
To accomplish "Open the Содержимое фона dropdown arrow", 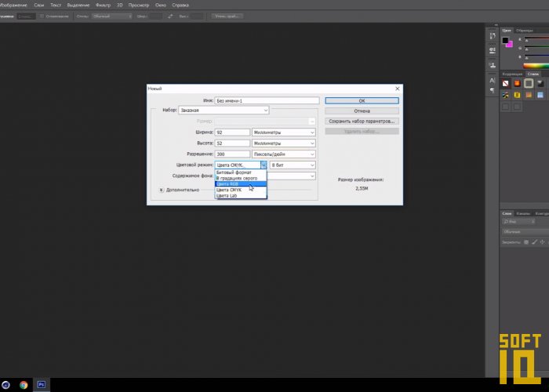I will coord(312,176).
